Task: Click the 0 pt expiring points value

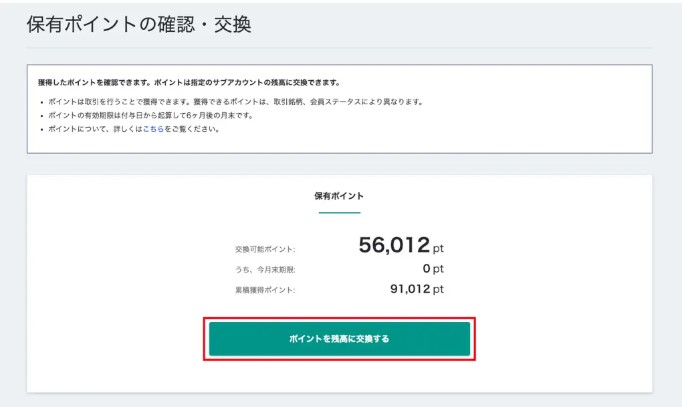Action: [426, 269]
